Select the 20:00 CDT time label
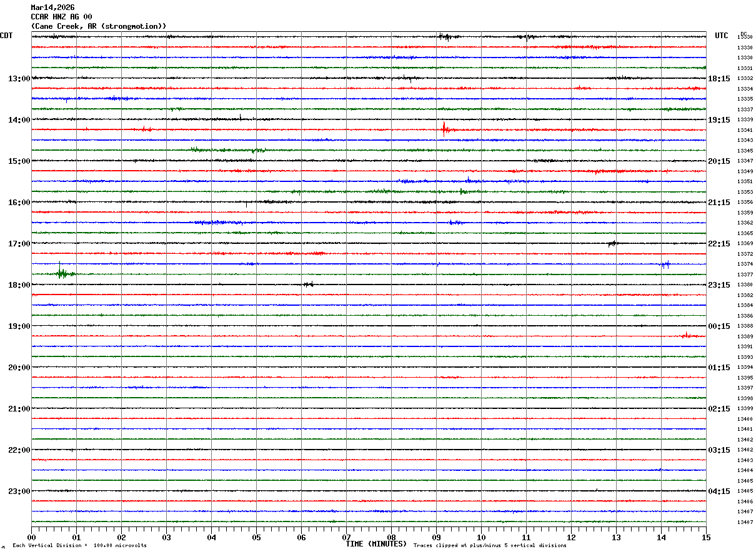The height and width of the screenshot is (554, 756). point(19,368)
